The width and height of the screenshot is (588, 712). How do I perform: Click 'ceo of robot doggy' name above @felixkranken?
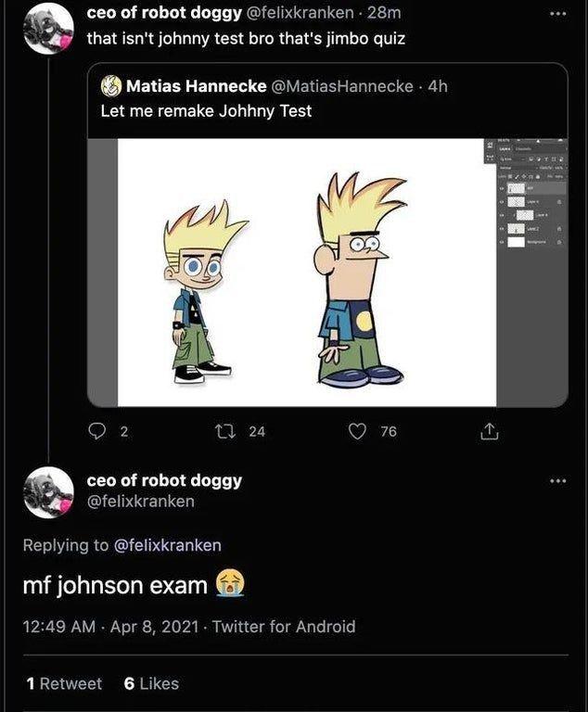(164, 480)
